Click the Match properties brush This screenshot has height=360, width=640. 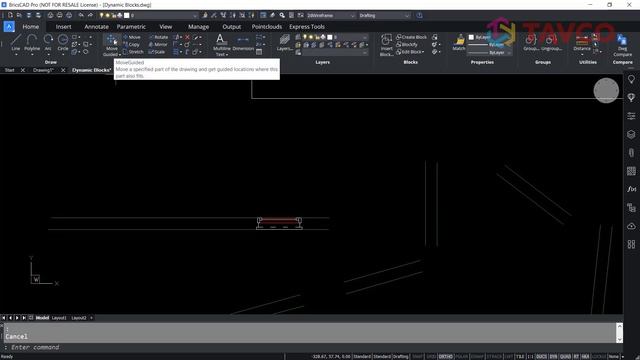[x=459, y=42]
